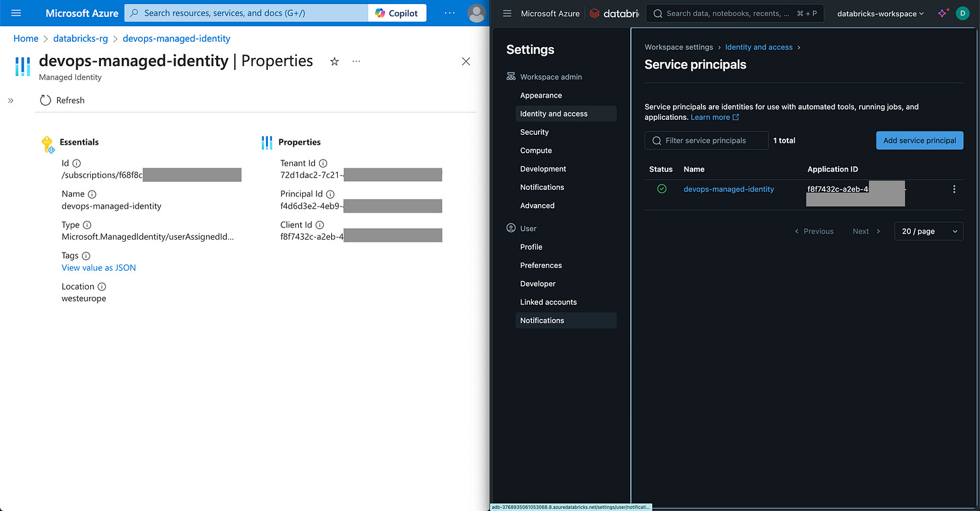Show info tooltip next to Id
The width and height of the screenshot is (980, 511).
coord(76,163)
